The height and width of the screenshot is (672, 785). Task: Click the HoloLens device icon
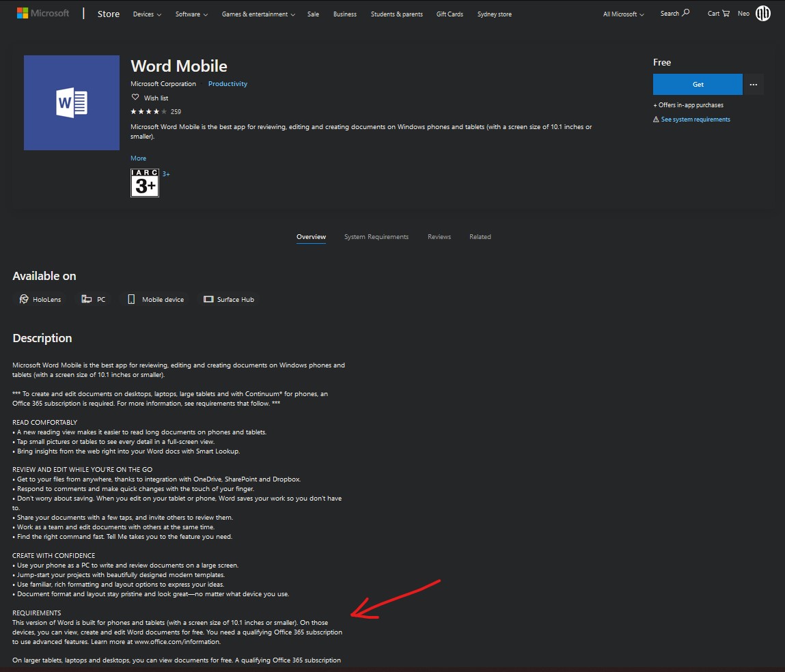pos(23,299)
